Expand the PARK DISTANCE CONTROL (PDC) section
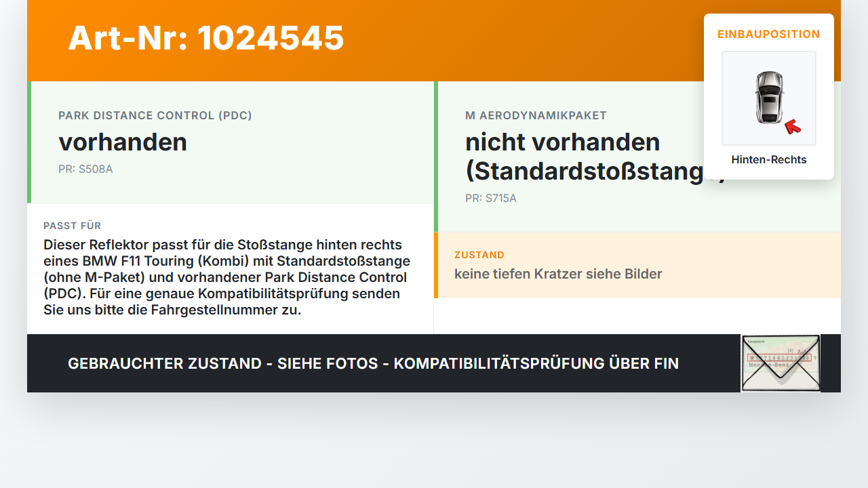 (x=156, y=115)
